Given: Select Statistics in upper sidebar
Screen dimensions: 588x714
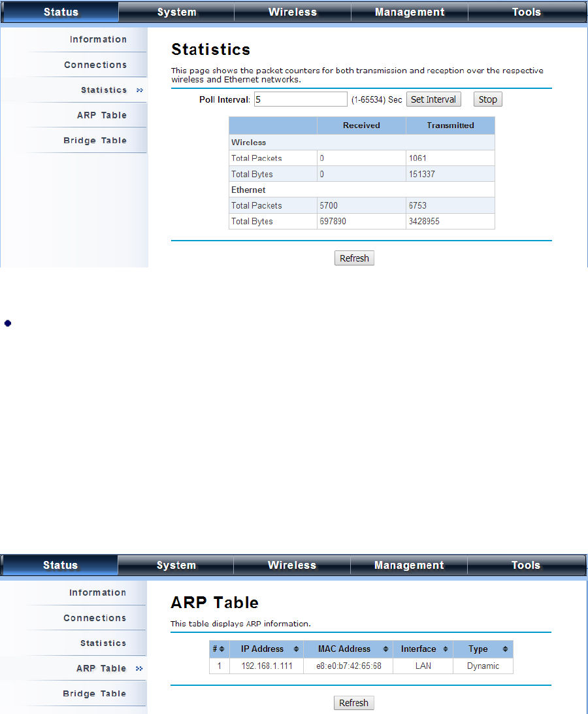Looking at the screenshot, I should point(104,90).
